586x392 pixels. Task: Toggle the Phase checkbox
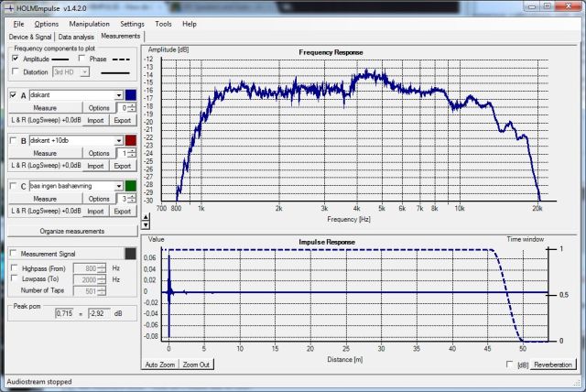81,59
